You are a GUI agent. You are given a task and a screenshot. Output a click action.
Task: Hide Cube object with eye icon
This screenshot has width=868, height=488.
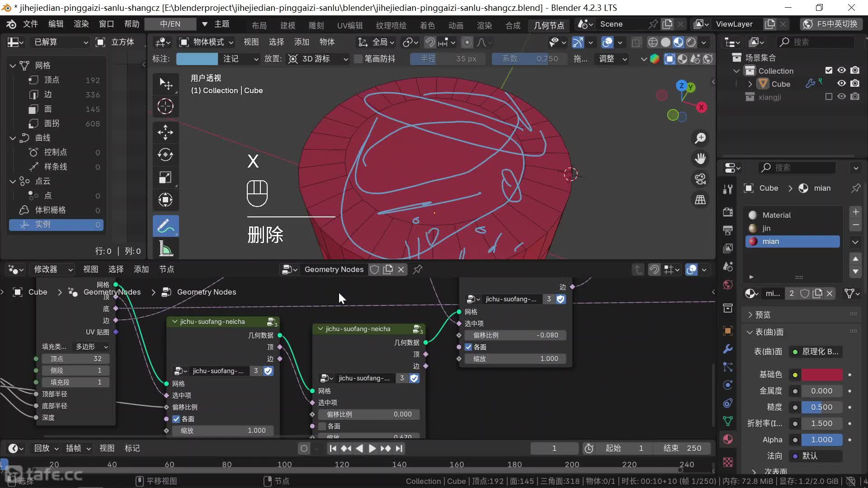[841, 84]
